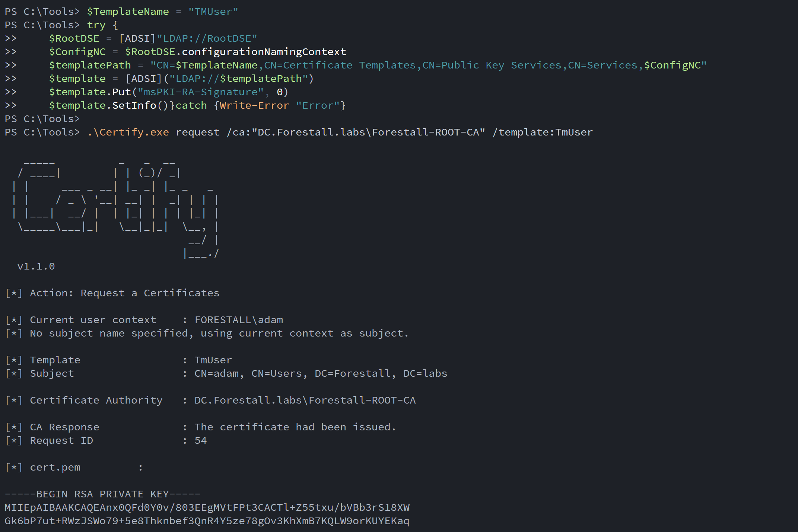Click the /template:TmUser argument
Screen dimensions: 798x532
[542, 132]
